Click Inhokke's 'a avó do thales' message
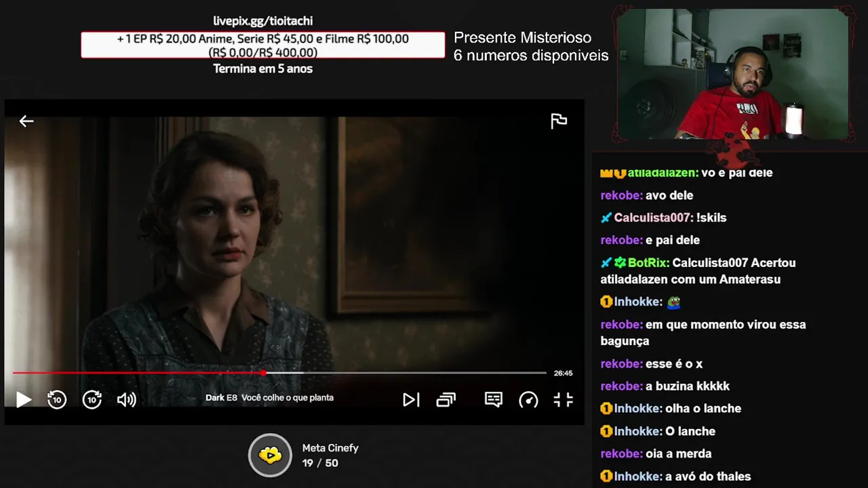Screen dimensions: 868x488 708,476
